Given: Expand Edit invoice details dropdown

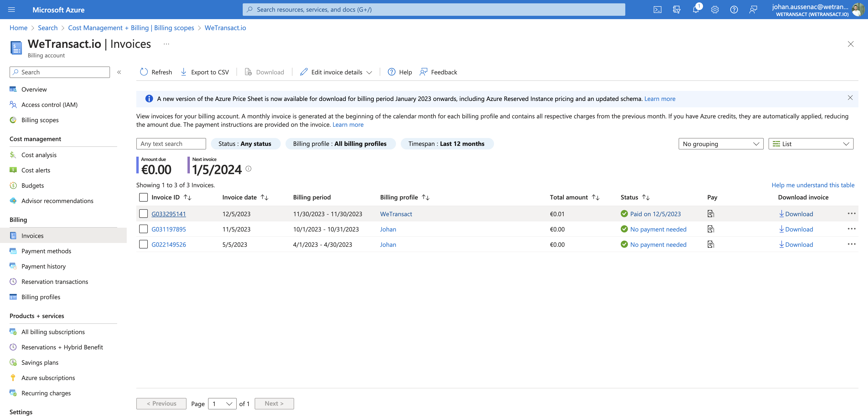Looking at the screenshot, I should point(336,72).
